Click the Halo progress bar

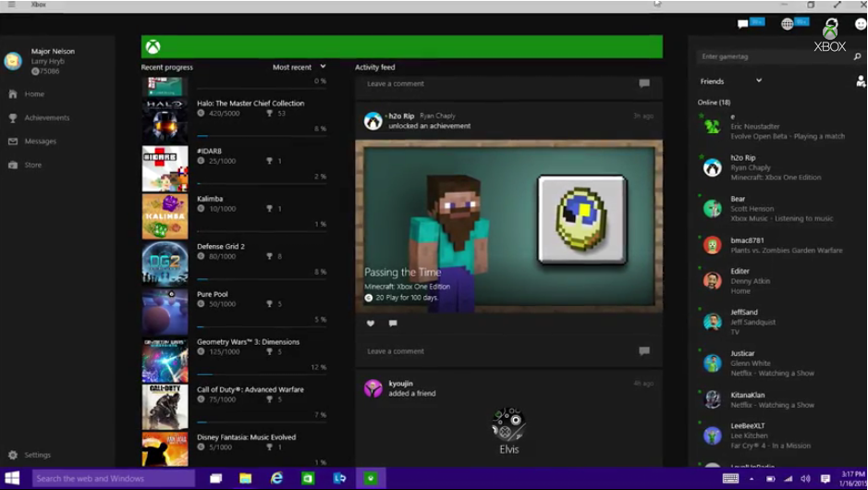click(x=262, y=136)
